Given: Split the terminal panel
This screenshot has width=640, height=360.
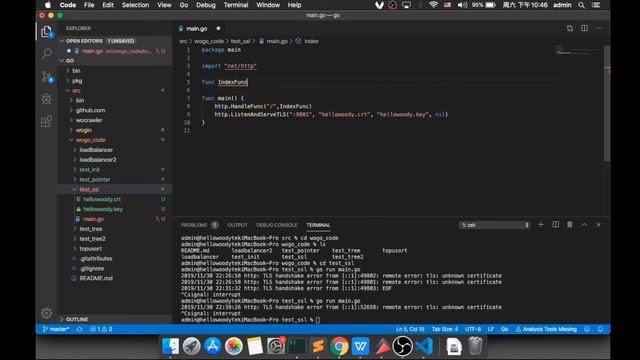Looking at the screenshot, I should pyautogui.click(x=556, y=224).
